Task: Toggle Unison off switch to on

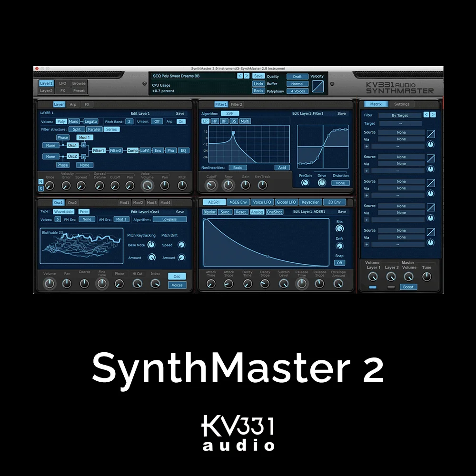Action: [x=157, y=121]
